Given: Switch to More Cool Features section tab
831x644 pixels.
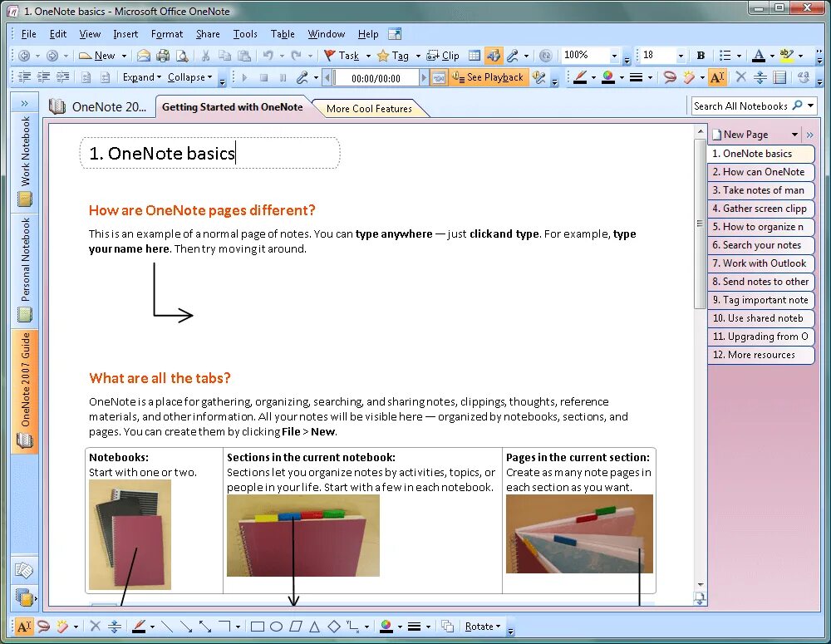Looking at the screenshot, I should [370, 109].
